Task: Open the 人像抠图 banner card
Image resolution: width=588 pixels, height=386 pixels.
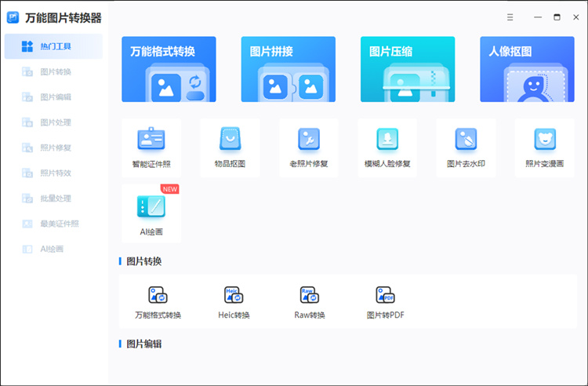Action: click(x=527, y=69)
